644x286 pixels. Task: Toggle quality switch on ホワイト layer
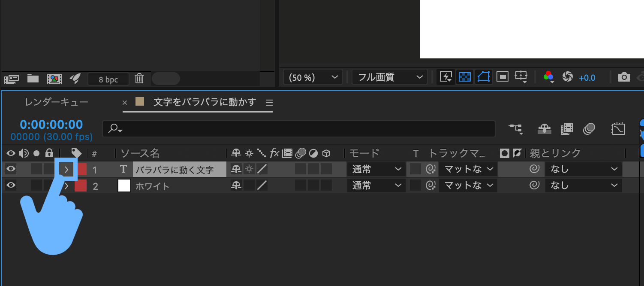coord(262,186)
